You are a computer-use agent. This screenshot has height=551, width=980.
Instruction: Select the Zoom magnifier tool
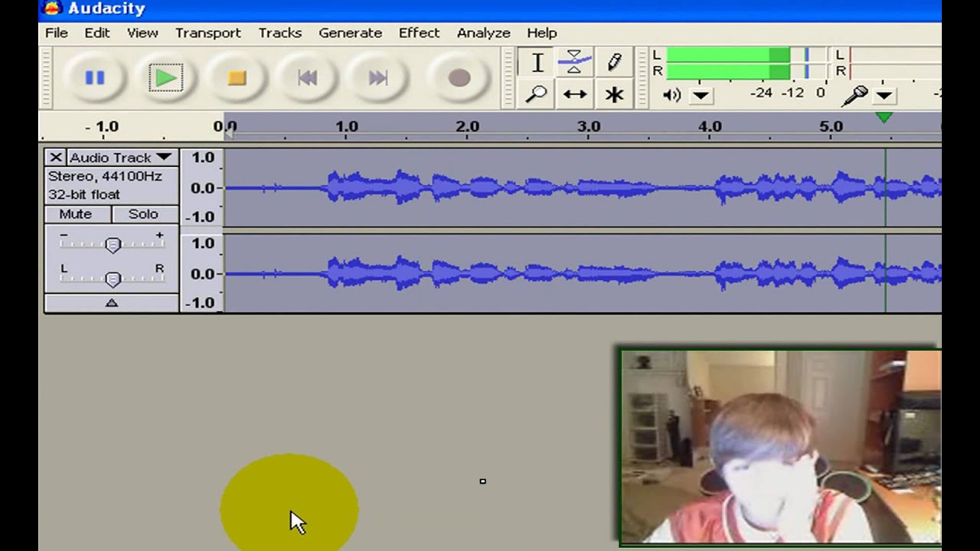click(537, 94)
